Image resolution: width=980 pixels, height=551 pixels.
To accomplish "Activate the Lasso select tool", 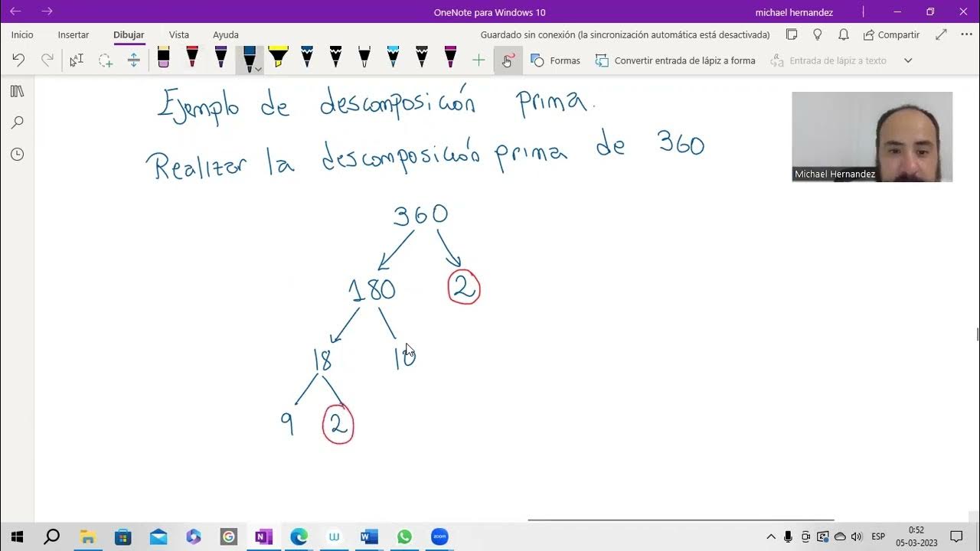I will click(x=105, y=60).
